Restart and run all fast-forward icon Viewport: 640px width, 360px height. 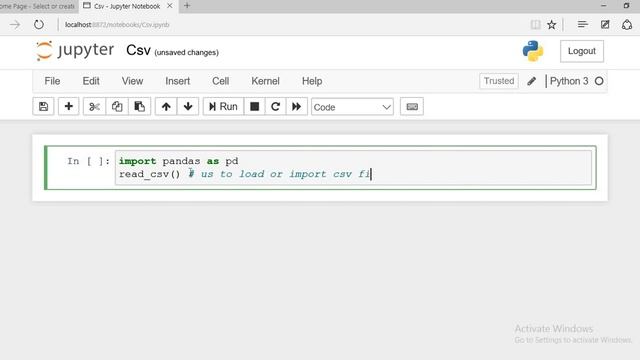[297, 107]
